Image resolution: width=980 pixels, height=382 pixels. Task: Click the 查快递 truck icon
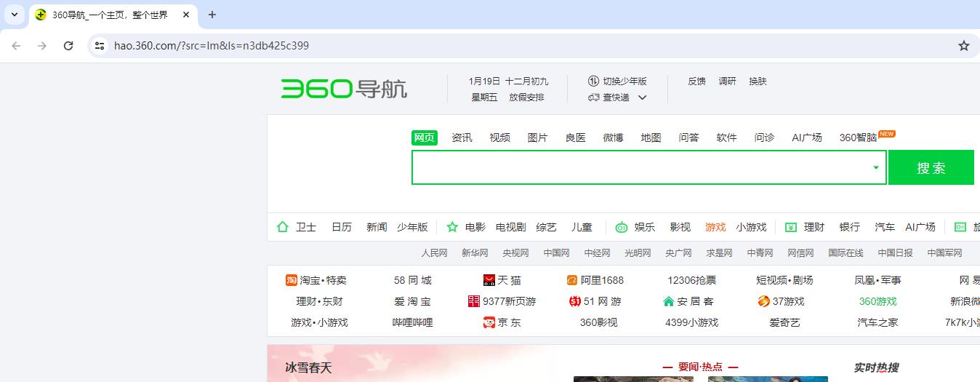[593, 98]
